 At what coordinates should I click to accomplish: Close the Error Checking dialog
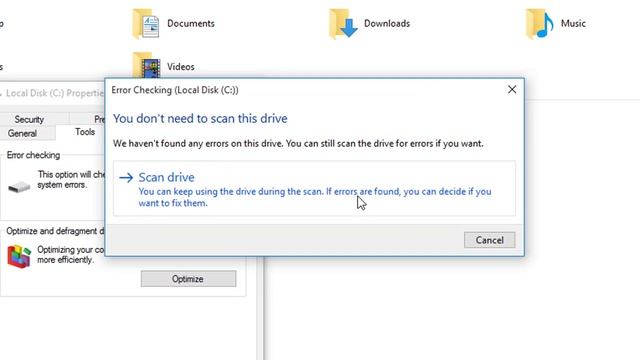click(512, 89)
